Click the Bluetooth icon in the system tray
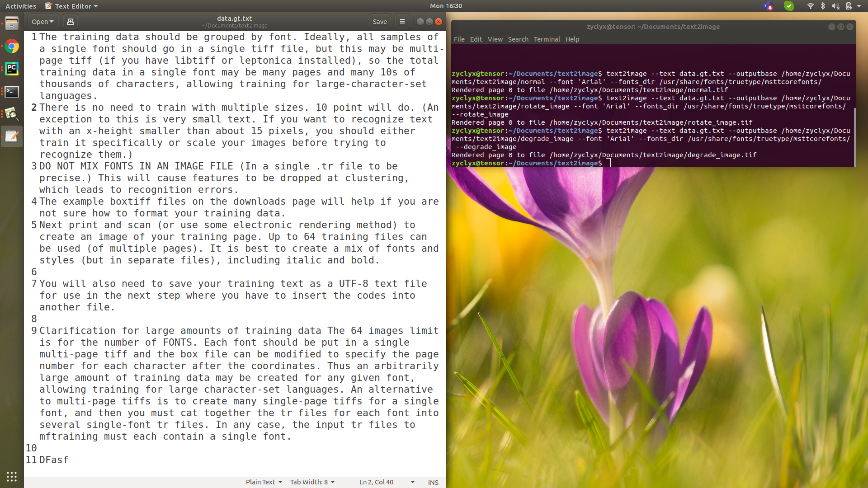 pos(823,6)
